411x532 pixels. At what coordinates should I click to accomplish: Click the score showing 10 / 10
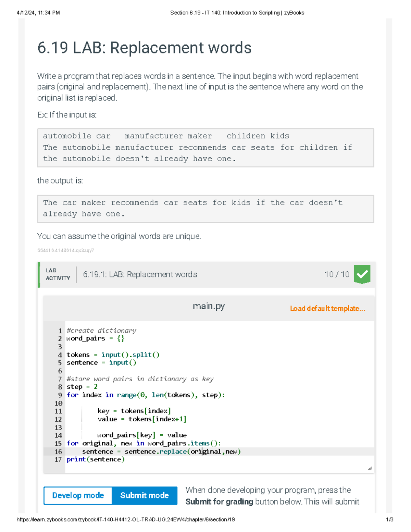pyautogui.click(x=336, y=274)
